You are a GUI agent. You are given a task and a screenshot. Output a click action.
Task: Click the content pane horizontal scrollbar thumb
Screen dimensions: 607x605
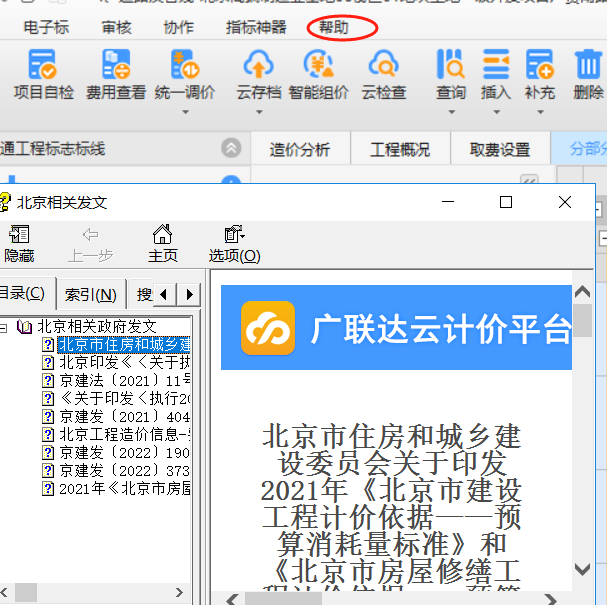pos(283,598)
